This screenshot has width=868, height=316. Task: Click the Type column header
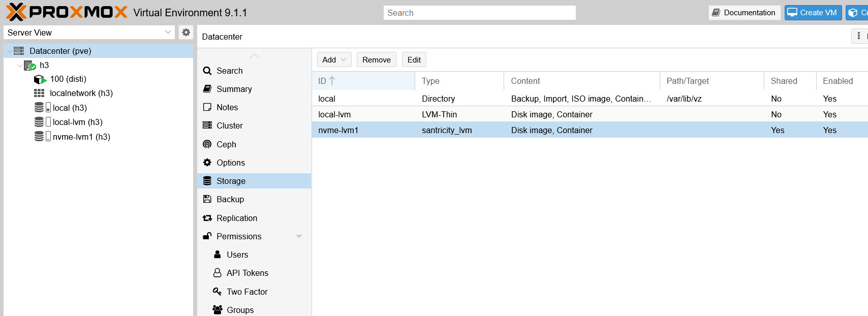pyautogui.click(x=459, y=81)
